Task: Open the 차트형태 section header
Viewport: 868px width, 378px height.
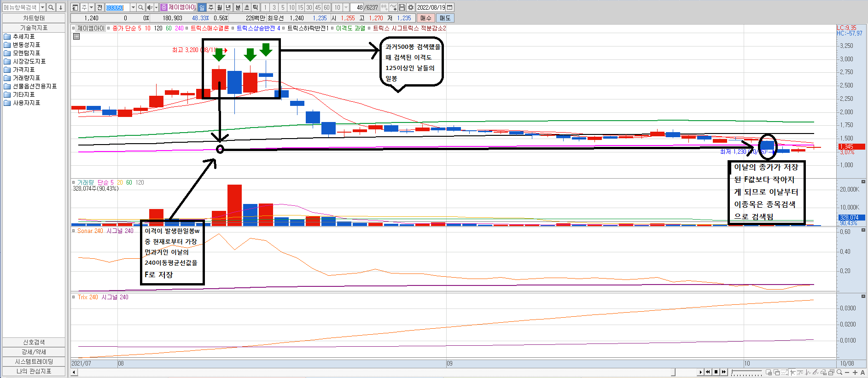Action: point(34,18)
